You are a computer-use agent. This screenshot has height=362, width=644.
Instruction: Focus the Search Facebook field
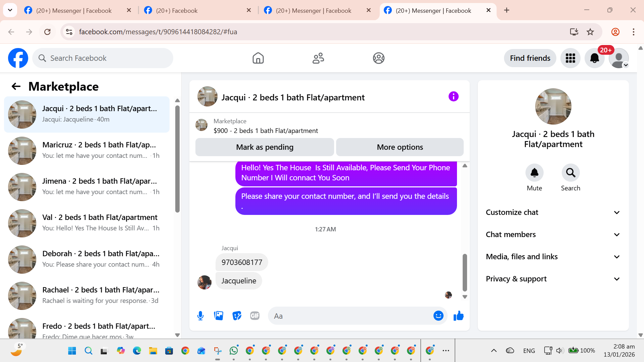(103, 58)
